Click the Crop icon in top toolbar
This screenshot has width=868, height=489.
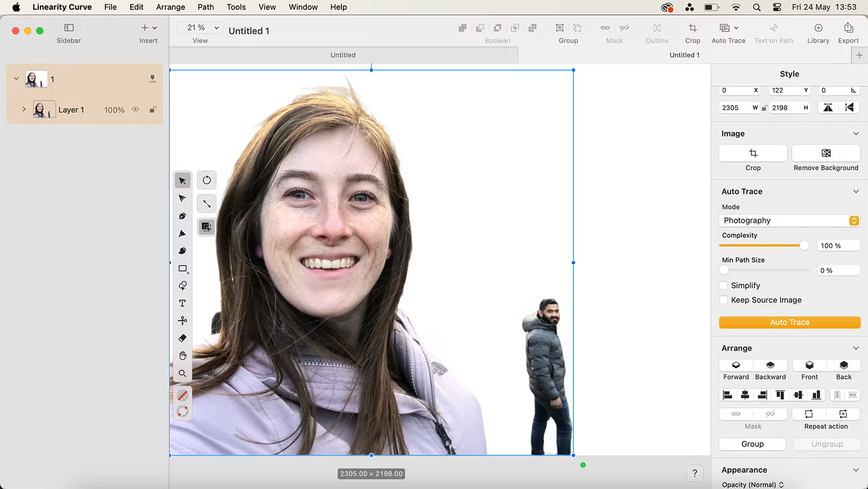tap(693, 28)
